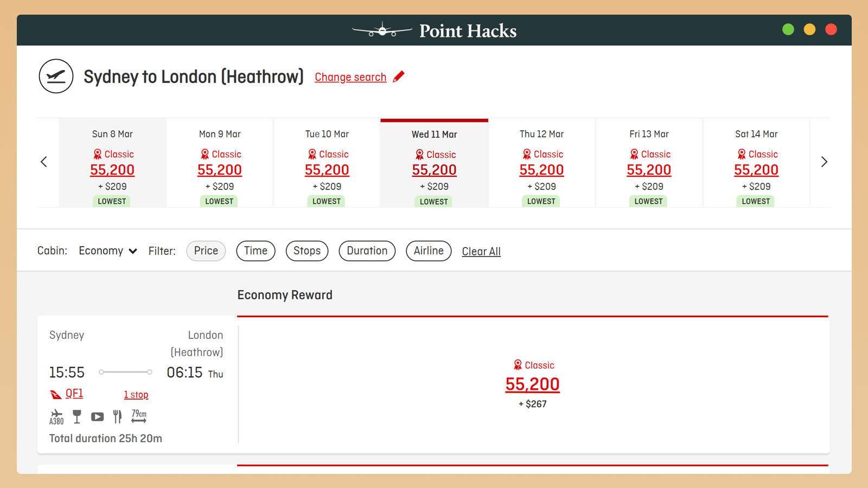
Task: Click the yellow window control dot
Action: click(x=809, y=29)
